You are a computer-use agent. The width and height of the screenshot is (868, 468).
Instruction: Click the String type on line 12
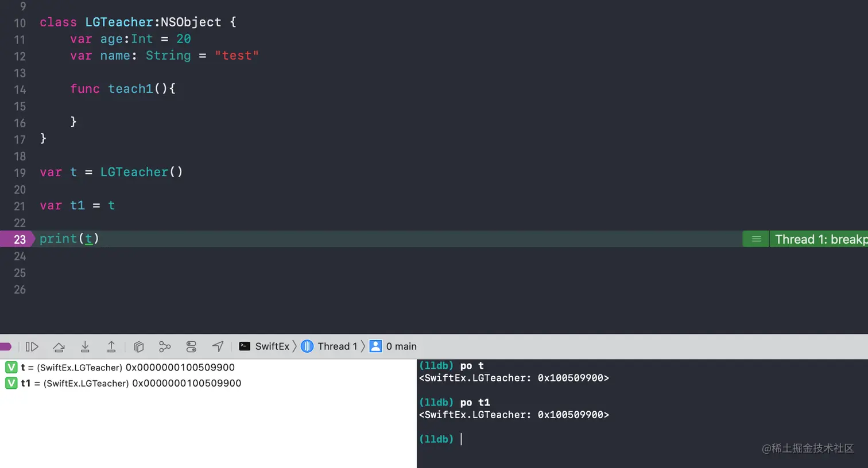tap(168, 56)
